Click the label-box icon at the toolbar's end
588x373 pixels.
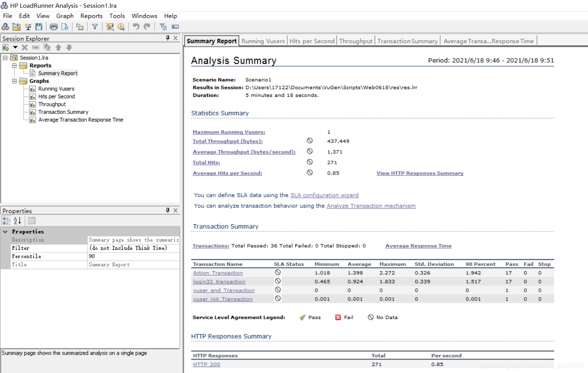point(175,27)
